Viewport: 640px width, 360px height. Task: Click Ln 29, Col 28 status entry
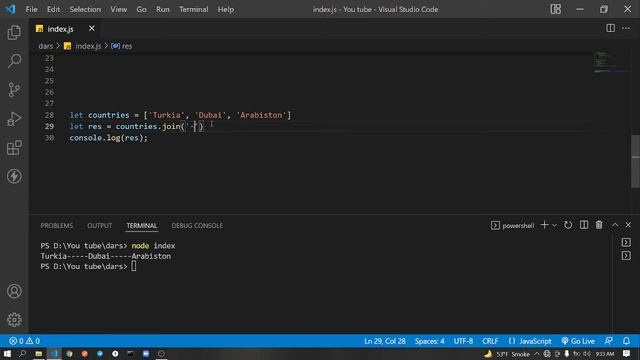(384, 341)
